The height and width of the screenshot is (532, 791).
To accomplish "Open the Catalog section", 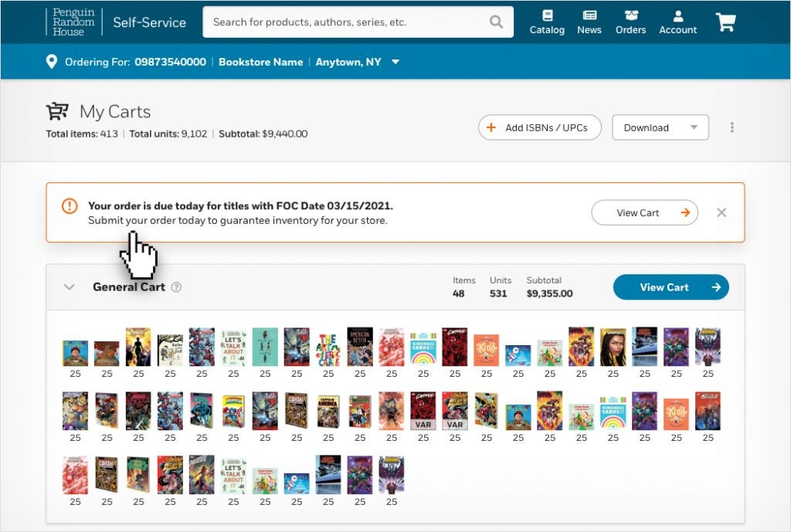I will (x=547, y=22).
